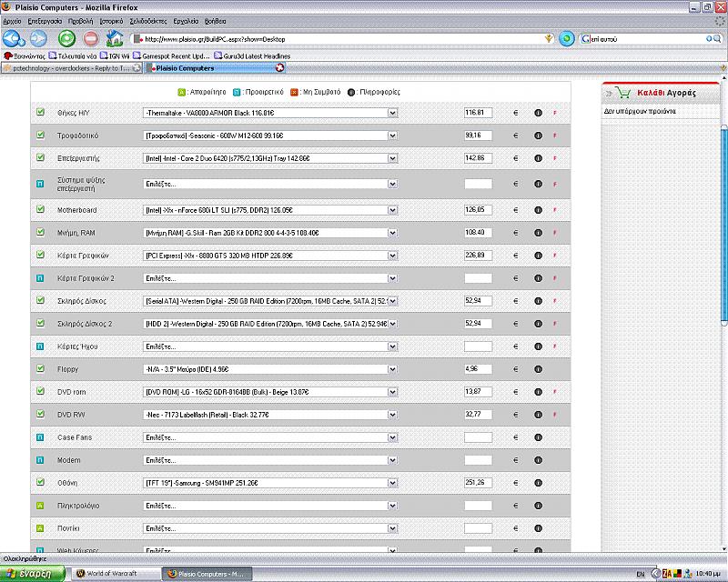The height and width of the screenshot is (582, 728).
Task: Click the shopping cart icon in Καλάθι Αγοράς
Action: [623, 93]
